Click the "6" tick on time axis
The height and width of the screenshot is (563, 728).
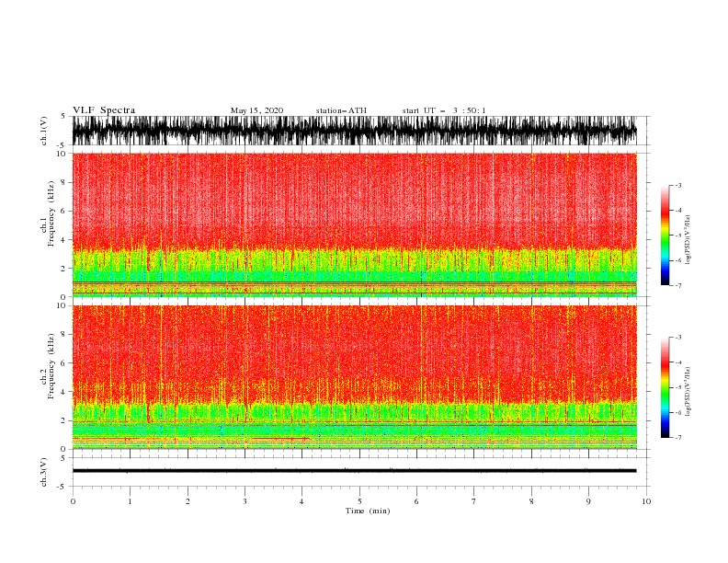(x=416, y=501)
